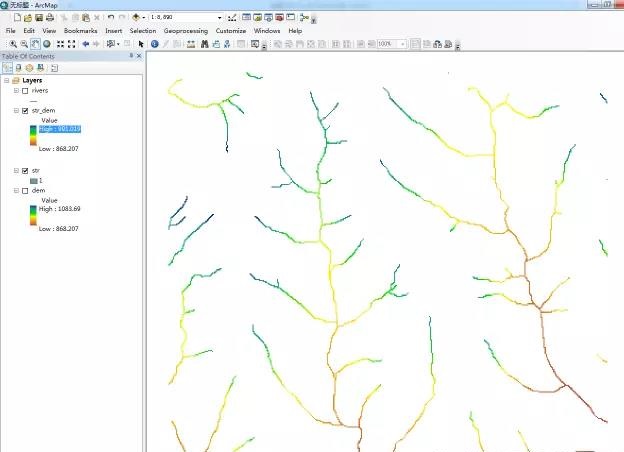Image resolution: width=624 pixels, height=452 pixels.
Task: Turn off the str_dem layer
Action: click(x=25, y=111)
